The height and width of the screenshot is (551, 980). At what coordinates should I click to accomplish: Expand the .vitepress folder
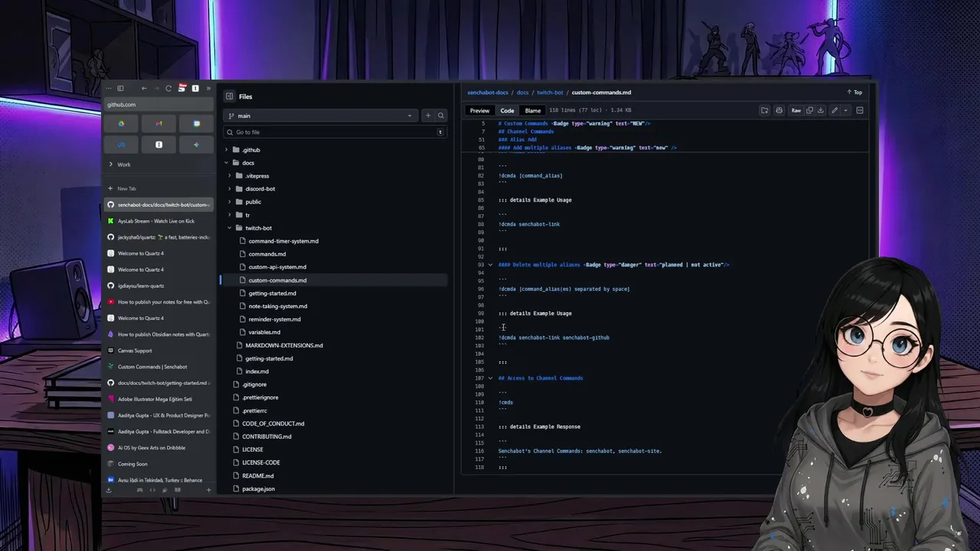click(230, 176)
